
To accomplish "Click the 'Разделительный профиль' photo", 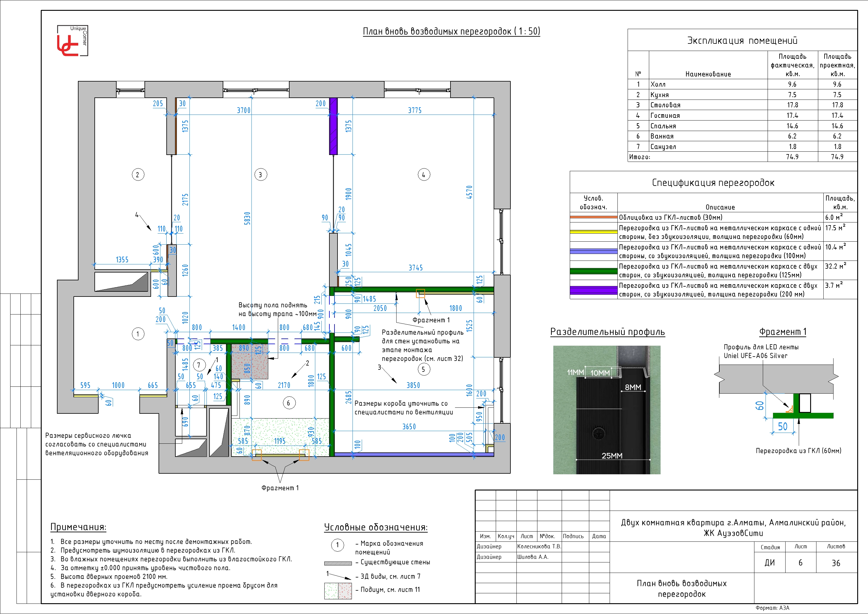I will [x=606, y=410].
